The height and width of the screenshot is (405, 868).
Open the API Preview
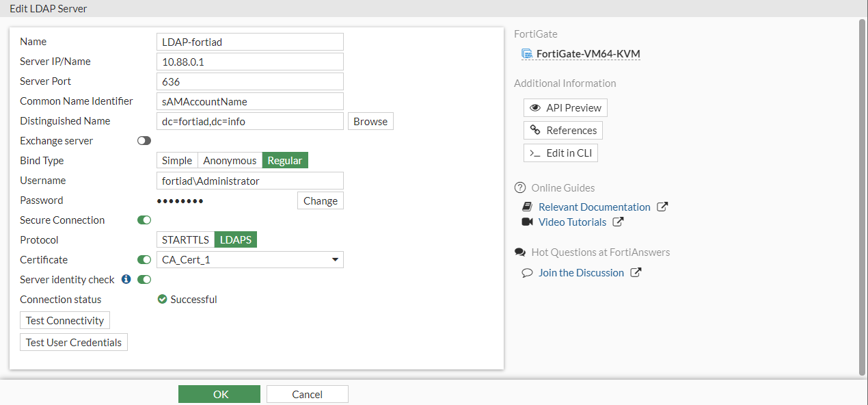pyautogui.click(x=565, y=107)
